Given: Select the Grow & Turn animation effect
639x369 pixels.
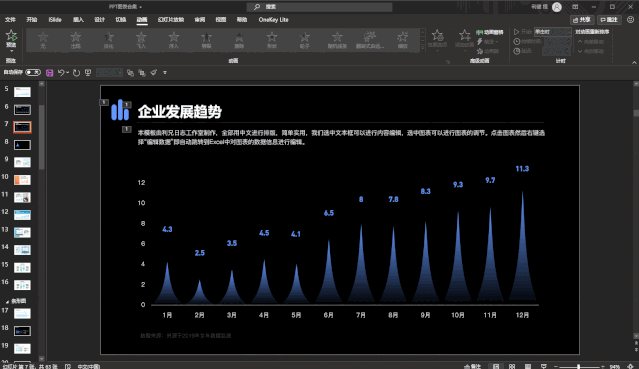Looking at the screenshot, I should (x=370, y=40).
